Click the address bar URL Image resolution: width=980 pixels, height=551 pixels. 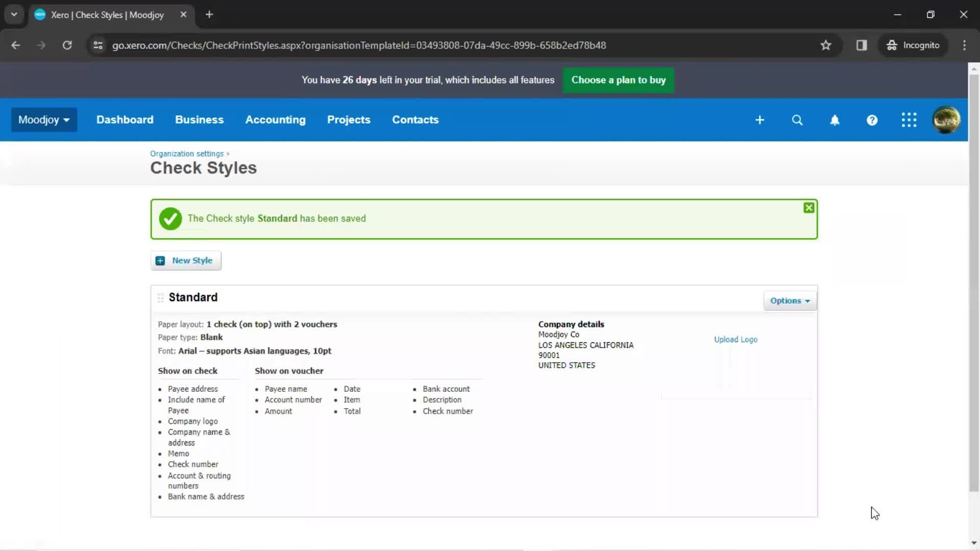[x=359, y=45]
